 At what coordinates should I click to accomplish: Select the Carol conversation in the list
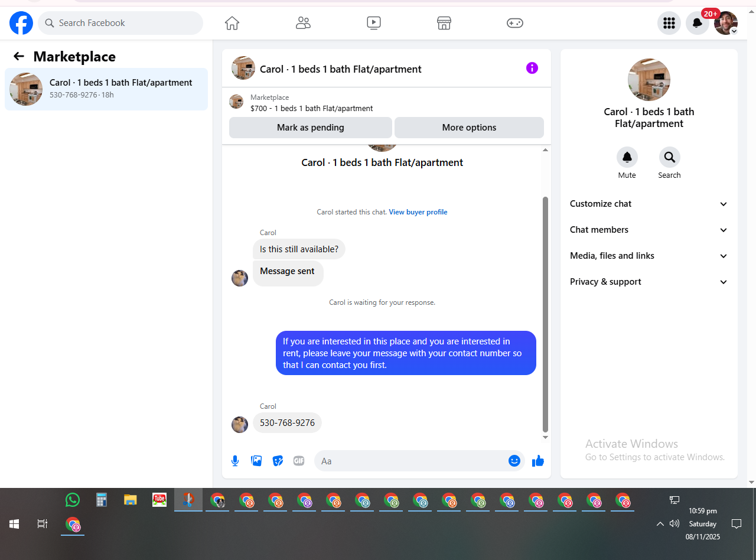tap(106, 89)
